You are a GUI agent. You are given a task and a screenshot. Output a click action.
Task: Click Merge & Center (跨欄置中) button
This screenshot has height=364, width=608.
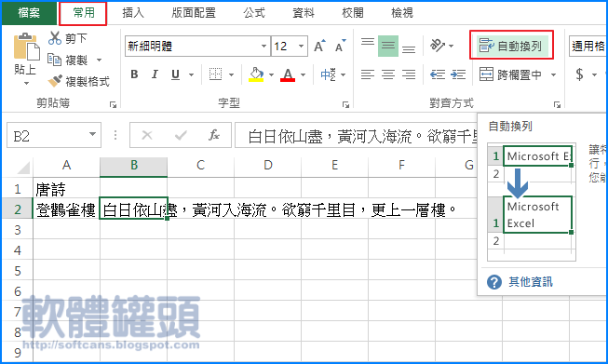[510, 74]
